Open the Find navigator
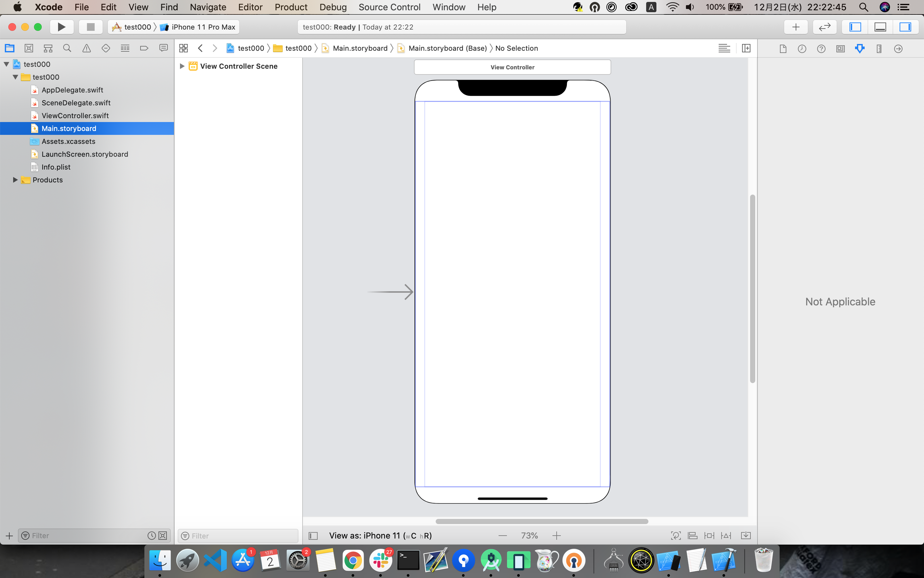The image size is (924, 578). pyautogui.click(x=67, y=48)
